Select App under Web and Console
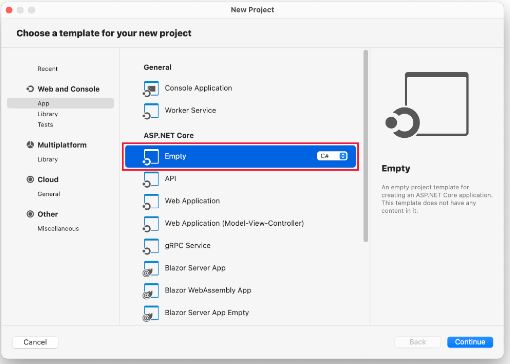The image size is (510, 364). 60,103
